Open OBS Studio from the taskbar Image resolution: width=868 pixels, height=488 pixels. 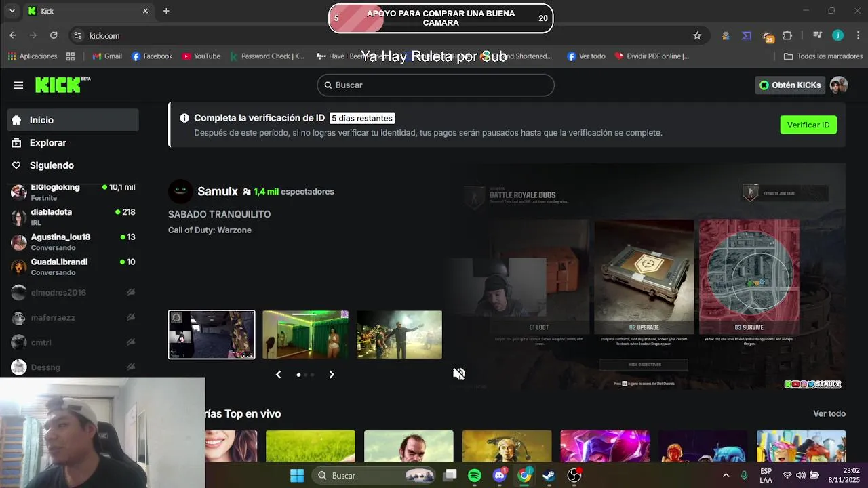pyautogui.click(x=574, y=476)
